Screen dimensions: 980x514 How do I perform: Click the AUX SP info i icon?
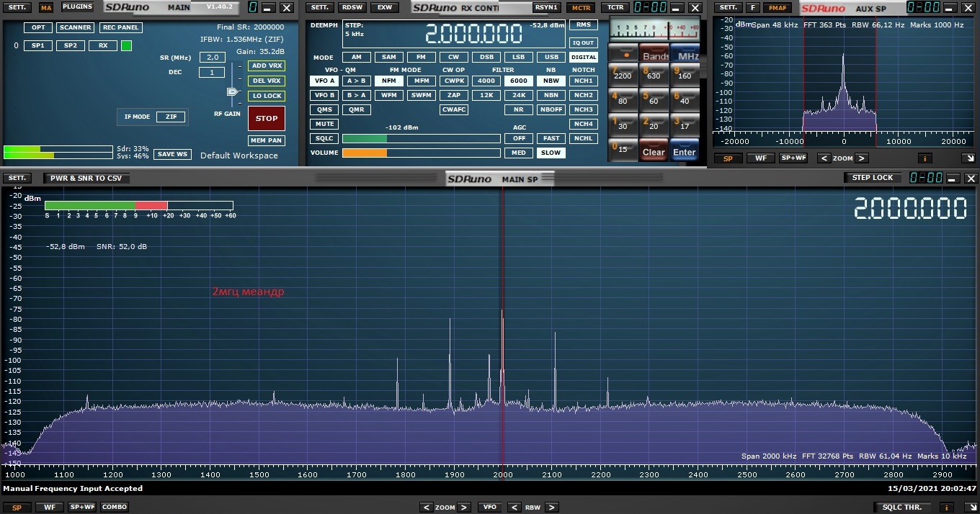click(x=926, y=158)
